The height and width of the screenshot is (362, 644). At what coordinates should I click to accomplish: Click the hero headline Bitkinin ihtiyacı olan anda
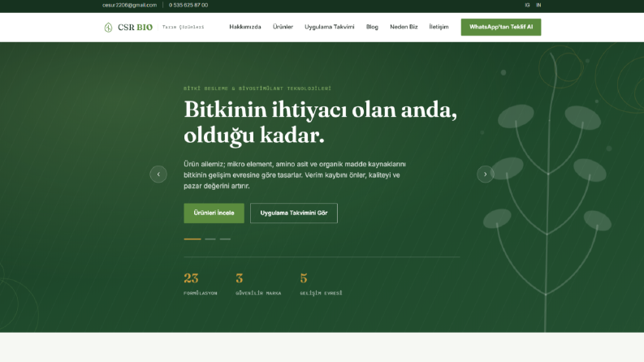(x=320, y=122)
